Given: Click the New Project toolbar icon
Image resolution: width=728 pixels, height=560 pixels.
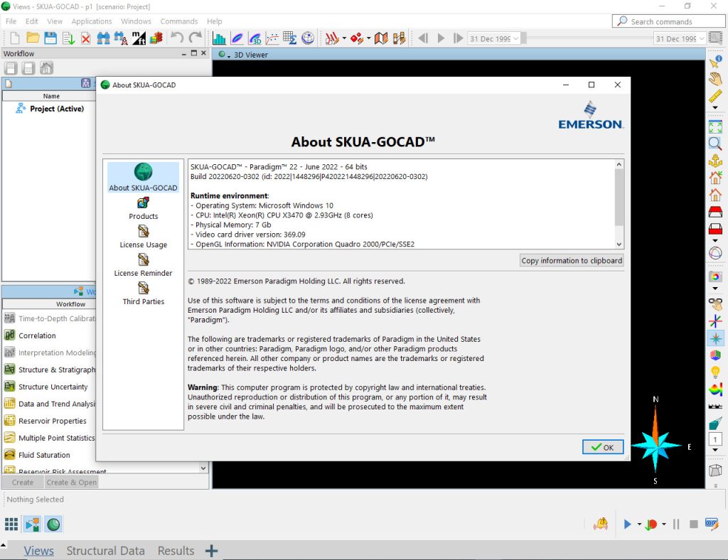Looking at the screenshot, I should (15, 38).
